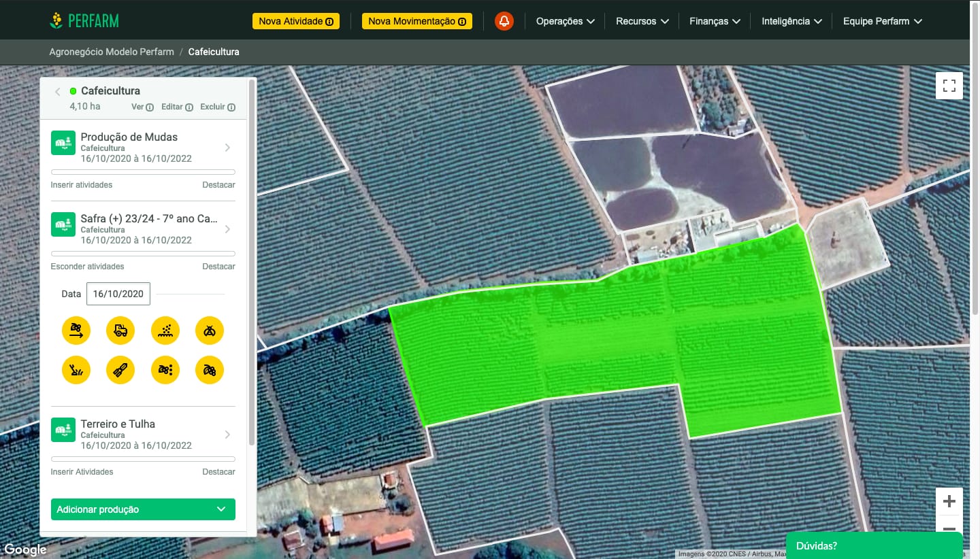Click the map zoom in plus button
Image resolution: width=980 pixels, height=559 pixels.
(949, 502)
